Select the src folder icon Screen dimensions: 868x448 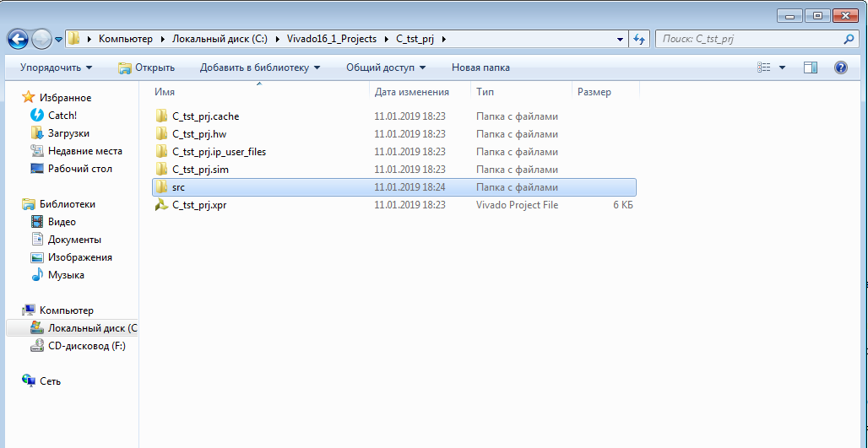tap(161, 187)
